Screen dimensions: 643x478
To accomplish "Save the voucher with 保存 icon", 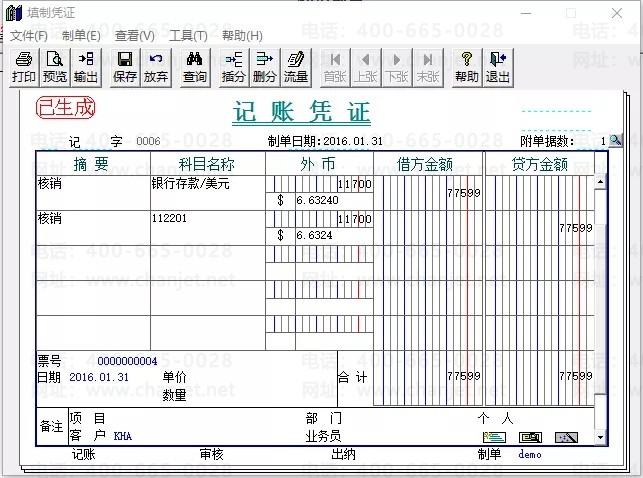I will (125, 68).
